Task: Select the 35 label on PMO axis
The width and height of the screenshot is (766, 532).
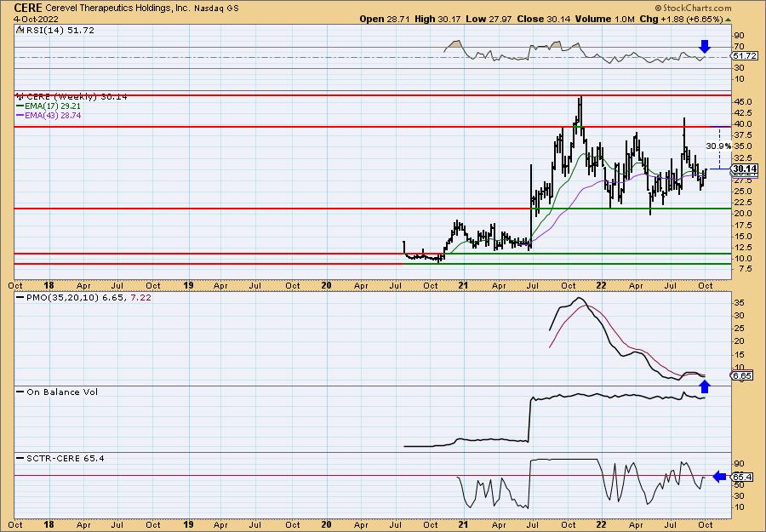Action: pyautogui.click(x=739, y=303)
